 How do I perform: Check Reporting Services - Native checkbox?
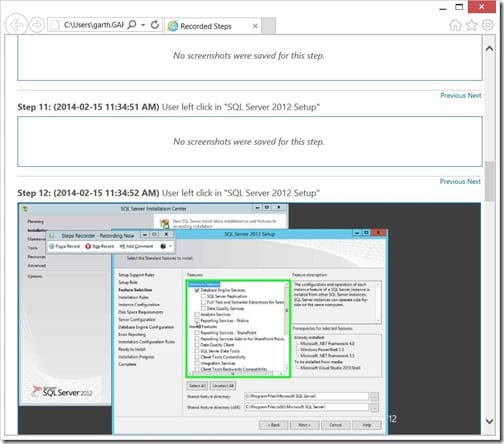(x=197, y=320)
